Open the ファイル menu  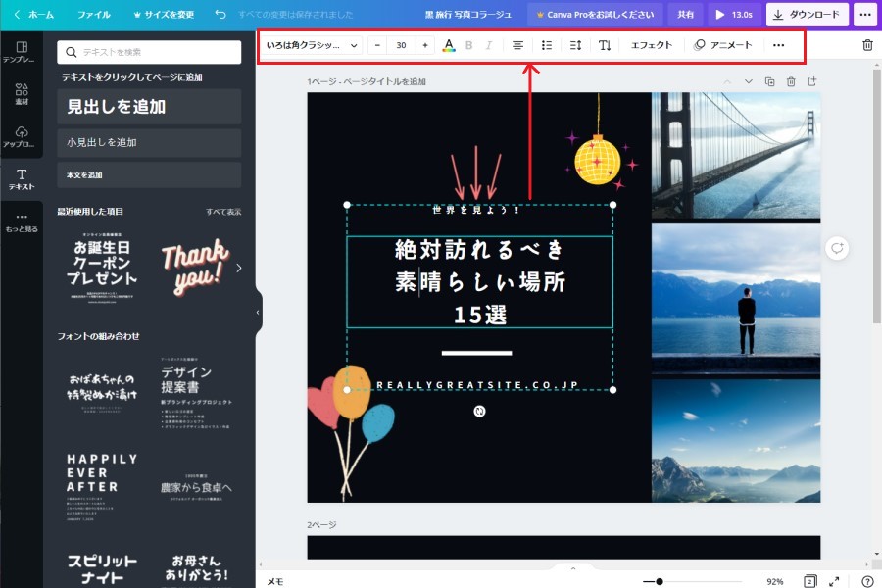click(94, 15)
